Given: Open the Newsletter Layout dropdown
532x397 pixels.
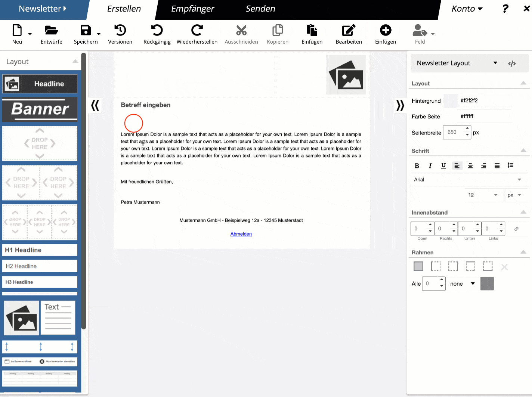Looking at the screenshot, I should click(457, 63).
